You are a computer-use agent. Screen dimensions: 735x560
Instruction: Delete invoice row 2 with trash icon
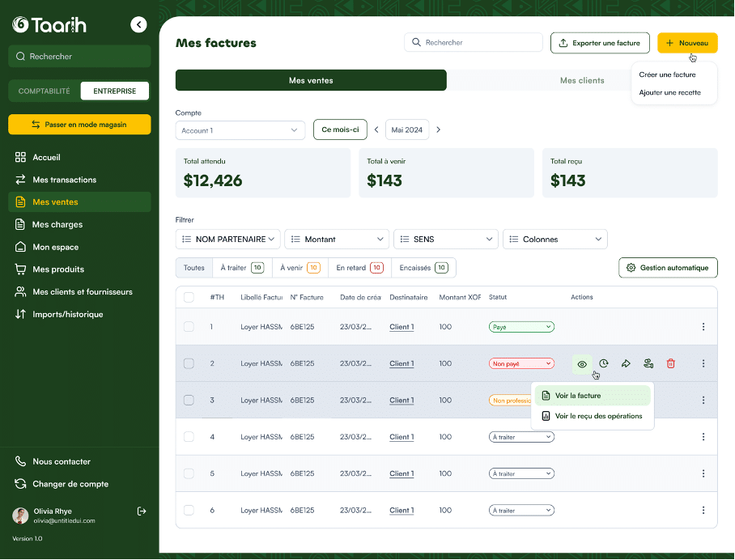670,364
